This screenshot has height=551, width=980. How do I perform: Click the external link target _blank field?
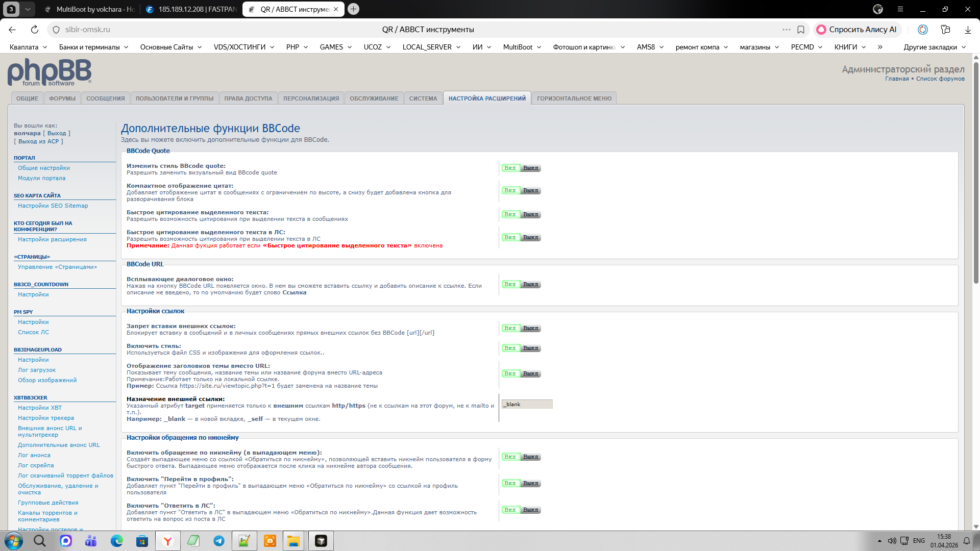pyautogui.click(x=527, y=404)
